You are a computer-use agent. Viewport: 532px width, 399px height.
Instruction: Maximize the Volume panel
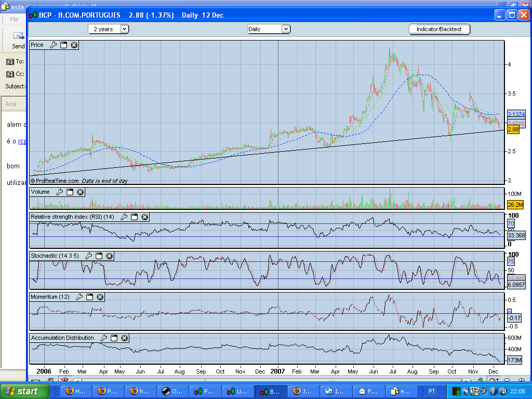click(x=70, y=192)
